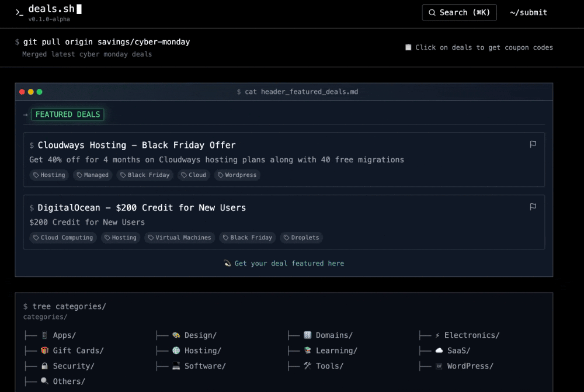Click text 'Click on deals to get coupon codes'
Image resolution: width=584 pixels, height=392 pixels.
pyautogui.click(x=484, y=47)
